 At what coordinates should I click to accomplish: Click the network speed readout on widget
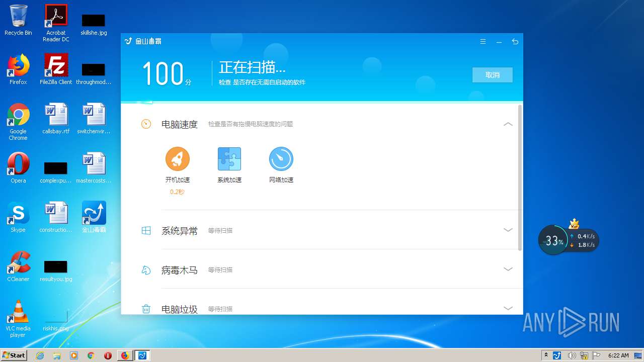coord(583,240)
